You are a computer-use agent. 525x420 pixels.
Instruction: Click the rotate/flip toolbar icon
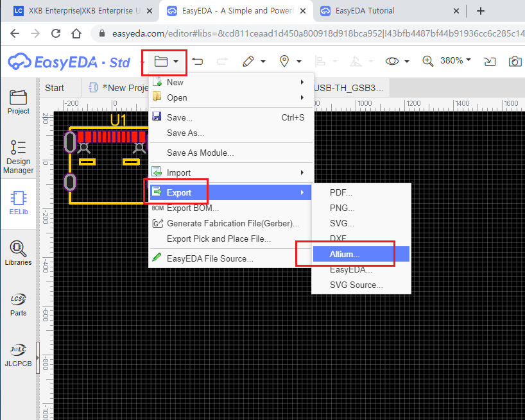[356, 62]
